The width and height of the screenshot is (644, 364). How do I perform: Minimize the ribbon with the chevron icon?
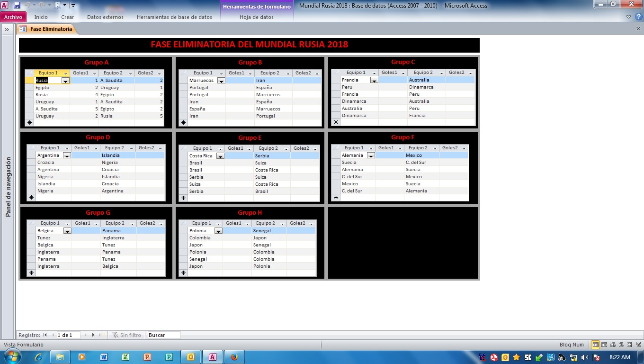629,17
